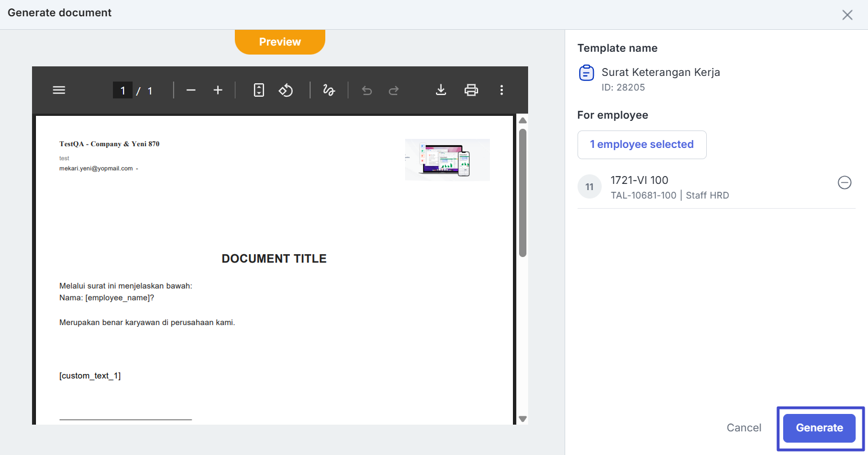Click the Surat Keterangan Kerja template icon

(586, 73)
